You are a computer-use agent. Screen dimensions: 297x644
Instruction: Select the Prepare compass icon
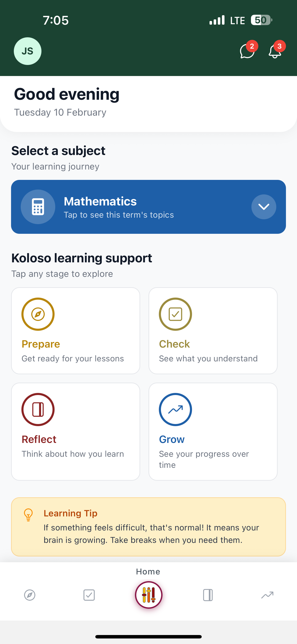pos(38,314)
